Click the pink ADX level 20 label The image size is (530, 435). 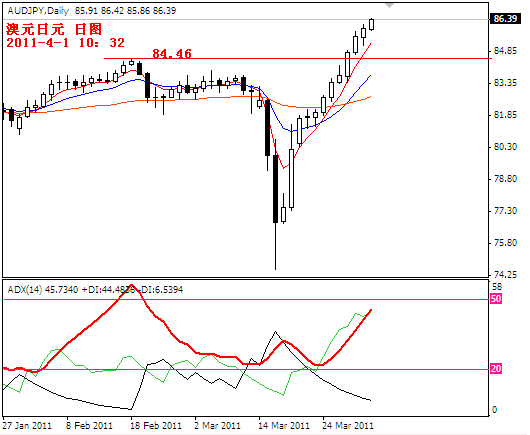tap(496, 369)
